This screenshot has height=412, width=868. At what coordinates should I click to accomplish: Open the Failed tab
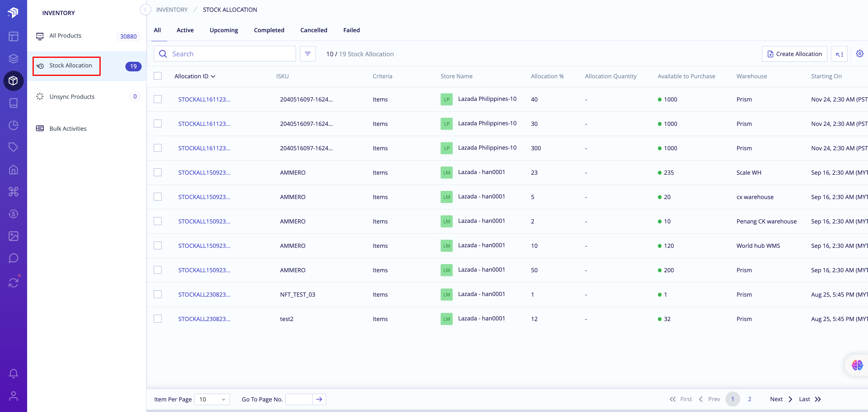point(351,30)
